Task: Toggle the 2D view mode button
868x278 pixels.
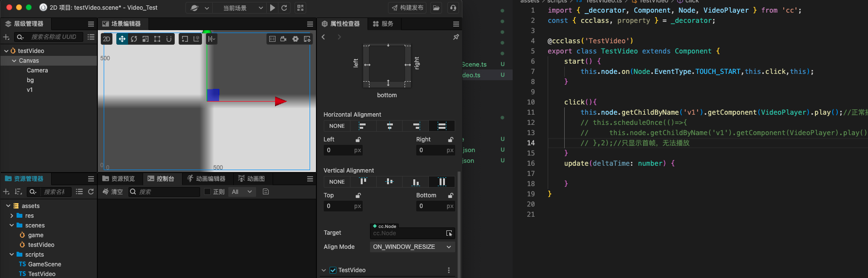Action: click(x=107, y=39)
